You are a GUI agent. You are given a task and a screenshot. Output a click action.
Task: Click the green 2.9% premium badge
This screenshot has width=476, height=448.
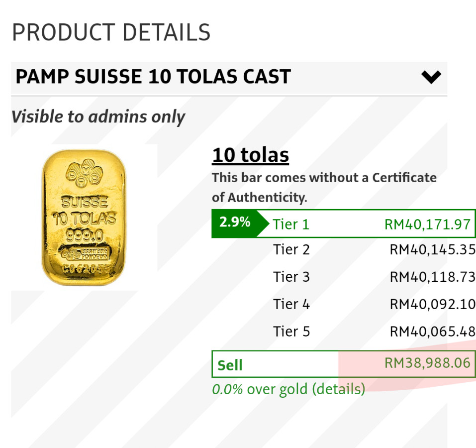coord(235,223)
